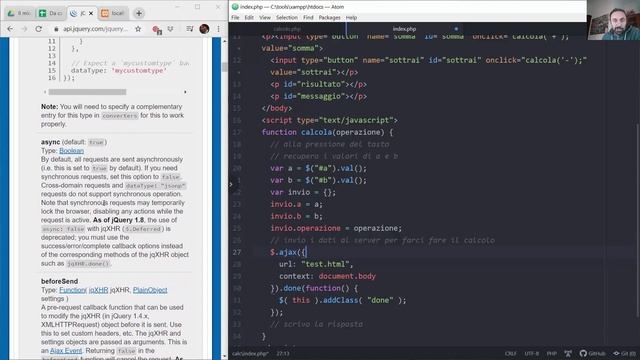Change the CRLF line ending setting
This screenshot has height=360, width=640.
pyautogui.click(x=511, y=353)
